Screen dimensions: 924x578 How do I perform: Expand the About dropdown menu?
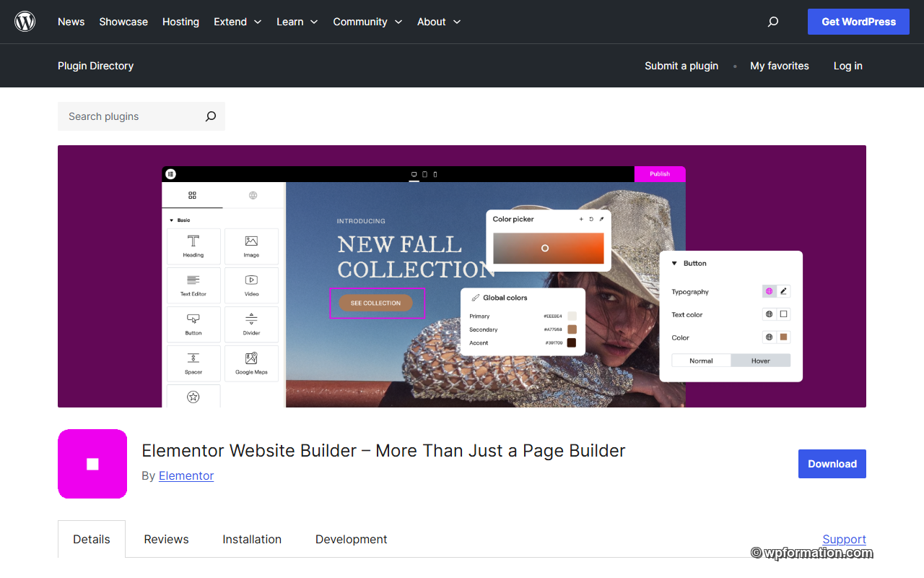[439, 22]
